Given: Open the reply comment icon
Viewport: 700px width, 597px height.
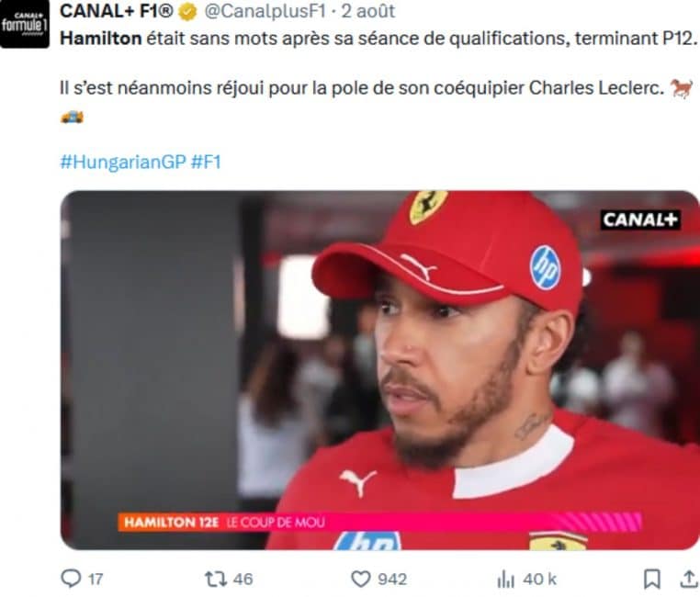Looking at the screenshot, I should point(71,579).
